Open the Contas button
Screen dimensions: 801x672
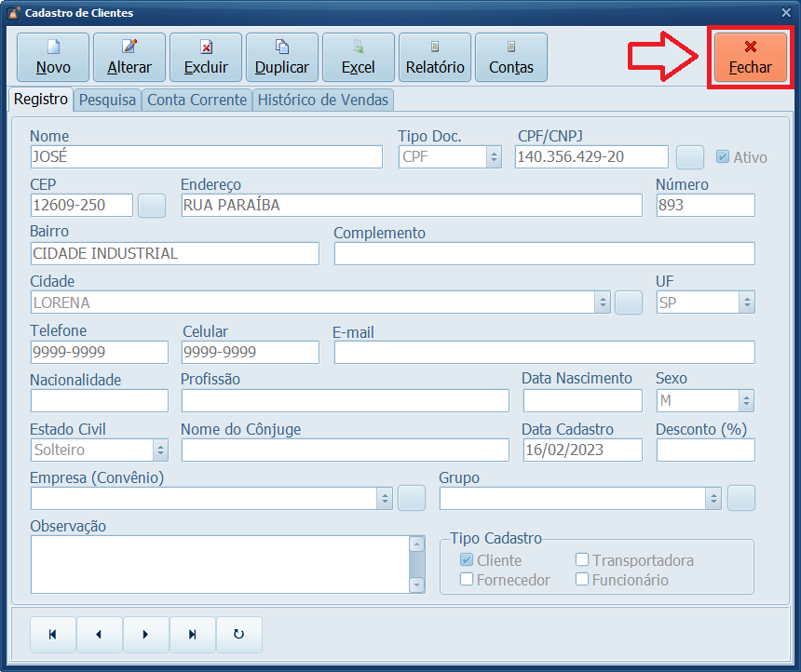coord(511,57)
